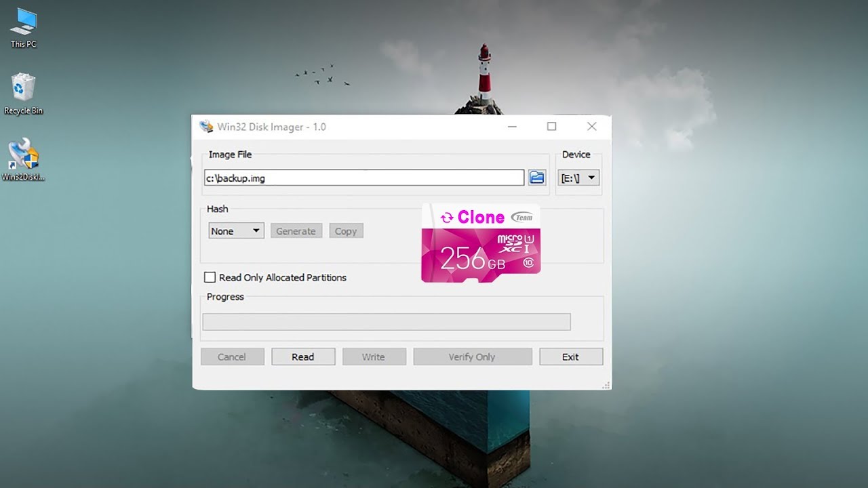Click the Win32 Disk Imager title text
The image size is (868, 488).
coord(271,126)
